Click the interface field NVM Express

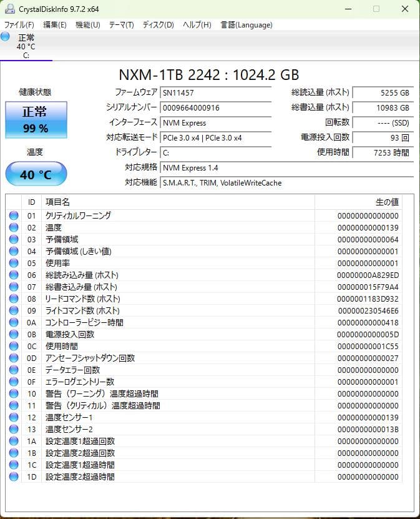point(215,123)
